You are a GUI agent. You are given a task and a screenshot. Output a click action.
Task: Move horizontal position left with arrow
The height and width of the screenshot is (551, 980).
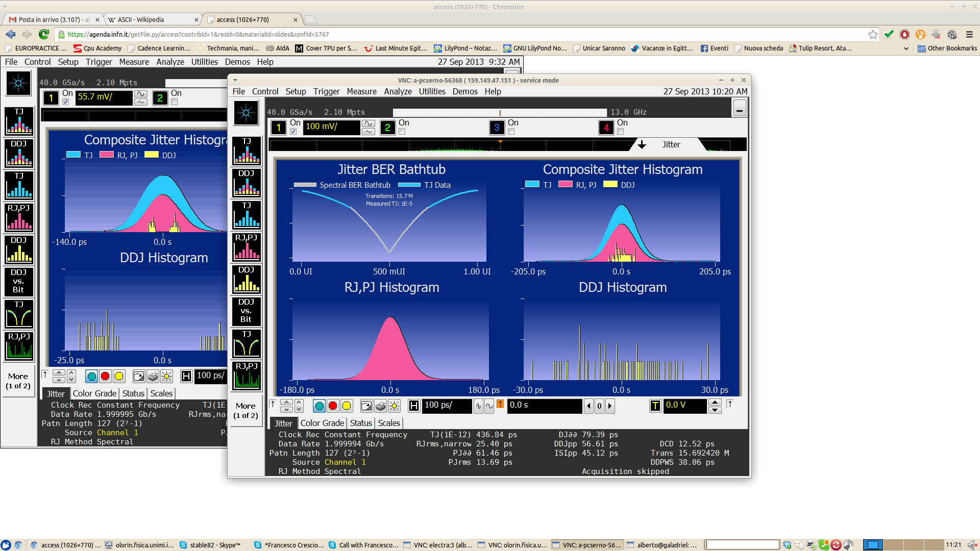(x=589, y=406)
